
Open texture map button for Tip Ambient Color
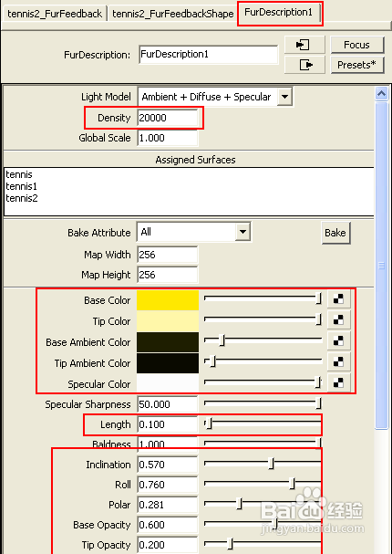pyautogui.click(x=339, y=362)
